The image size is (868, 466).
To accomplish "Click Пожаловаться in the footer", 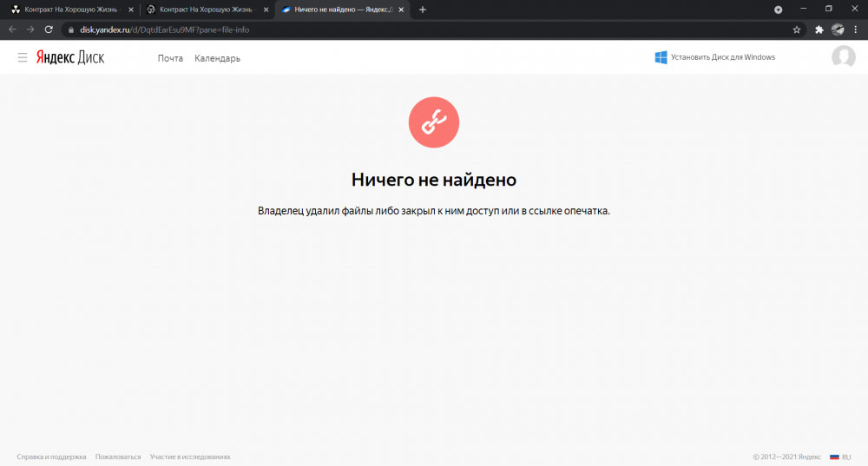I will pyautogui.click(x=118, y=456).
